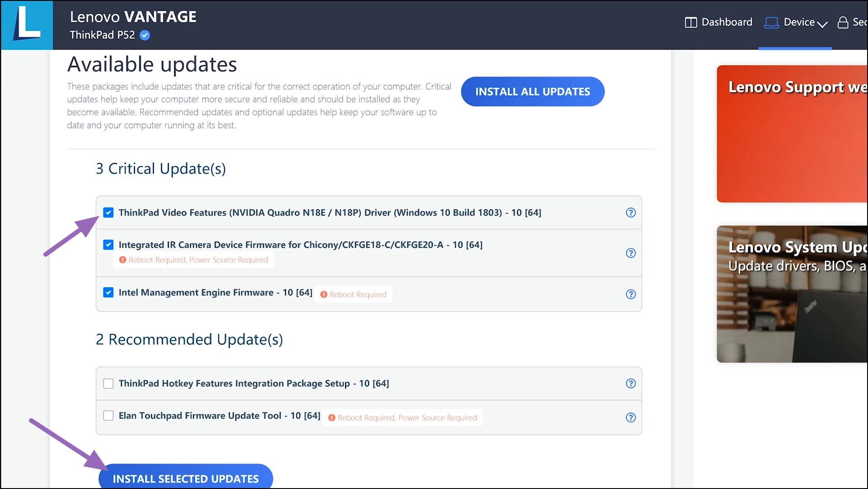Click the Lenovo Vantage logo
This screenshot has width=868, height=489.
point(26,25)
